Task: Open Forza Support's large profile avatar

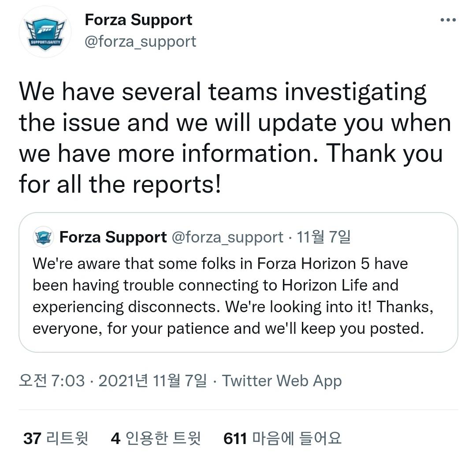Action: coord(45,32)
